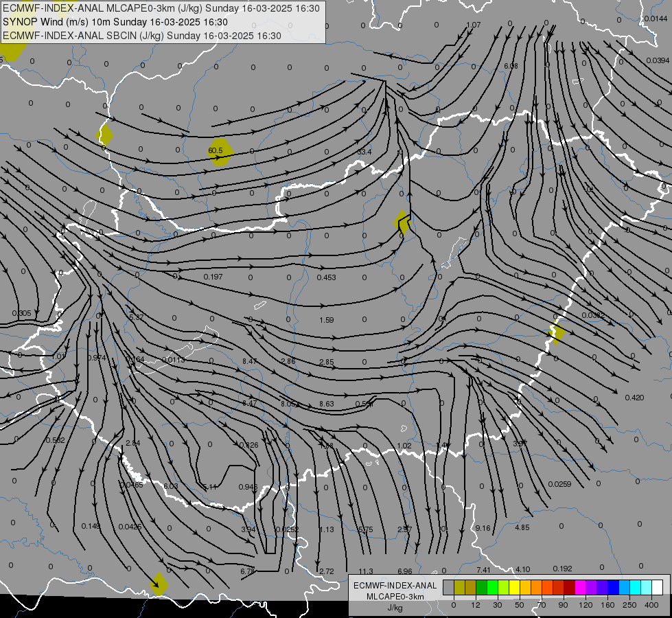Click the grid value 0.305
This screenshot has width=672, height=618.
(x=21, y=313)
